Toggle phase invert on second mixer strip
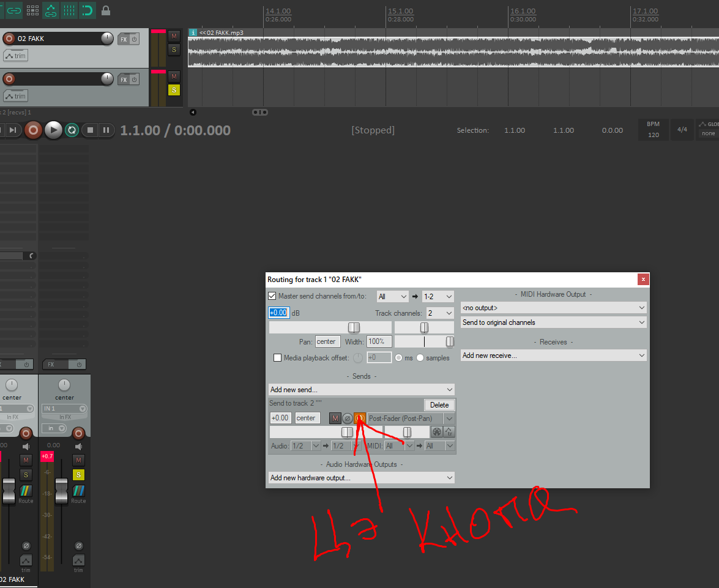The height and width of the screenshot is (588, 719). (79, 546)
